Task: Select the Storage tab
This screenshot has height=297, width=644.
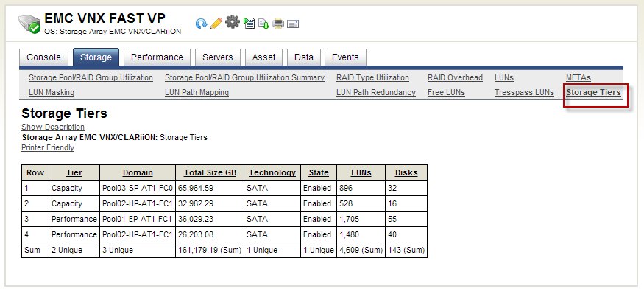Action: coord(96,57)
